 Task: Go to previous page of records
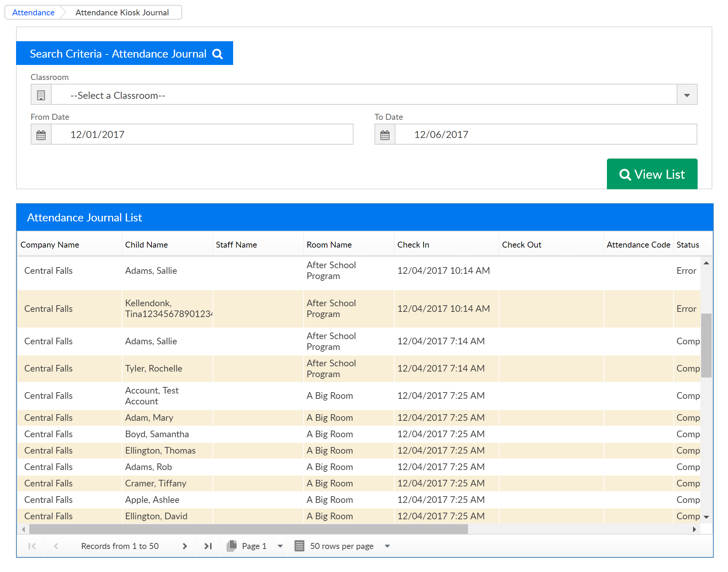(x=56, y=546)
